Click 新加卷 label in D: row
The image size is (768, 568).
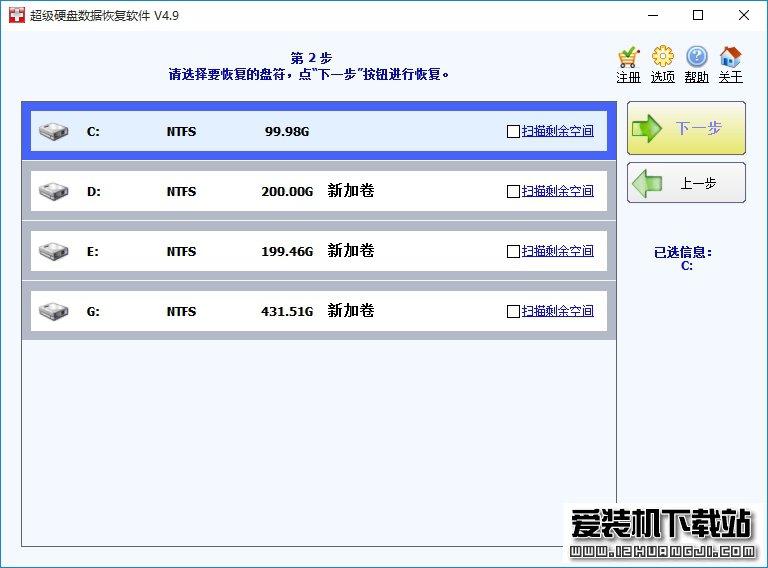(x=351, y=190)
